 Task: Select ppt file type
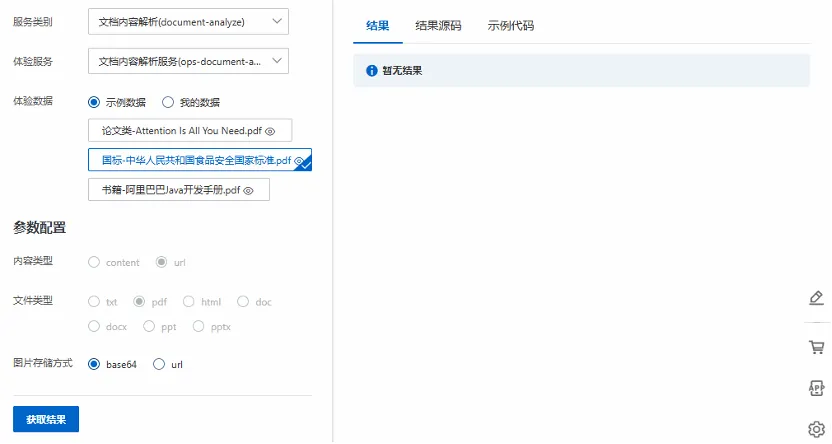149,326
